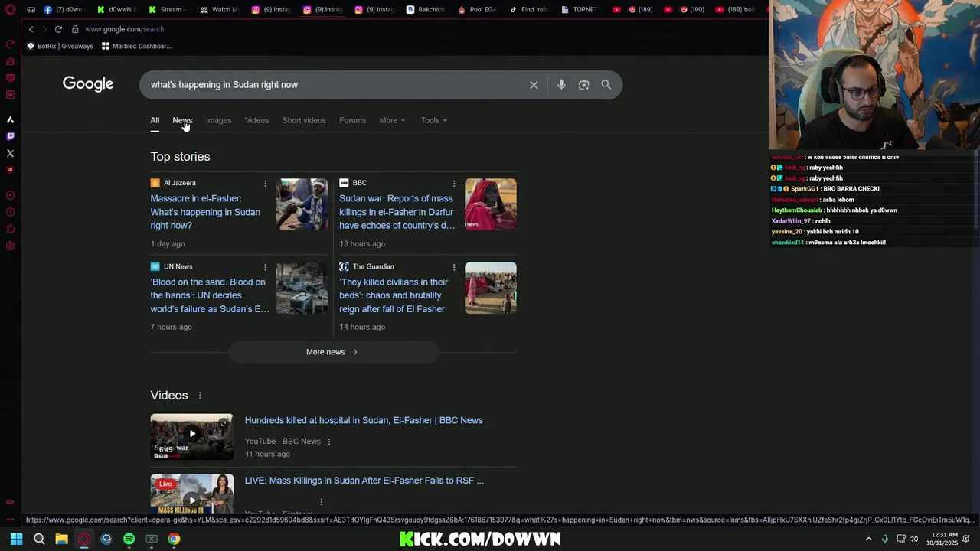The width and height of the screenshot is (980, 551).
Task: Open the X (Twitter) sidebar panel
Action: [x=10, y=153]
